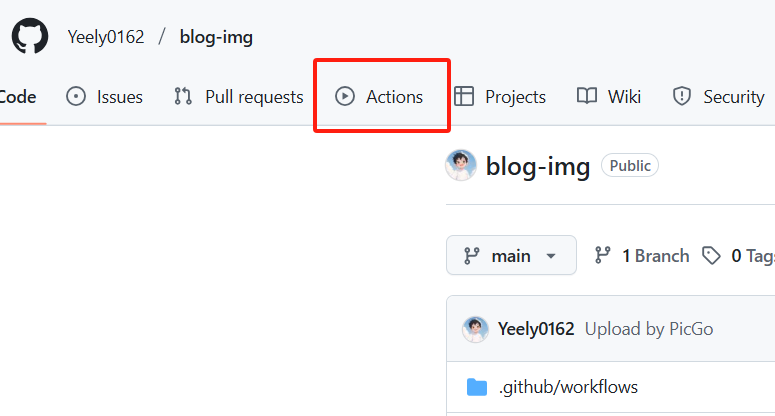Click the Pull requests branch icon
This screenshot has width=775, height=416.
[183, 97]
